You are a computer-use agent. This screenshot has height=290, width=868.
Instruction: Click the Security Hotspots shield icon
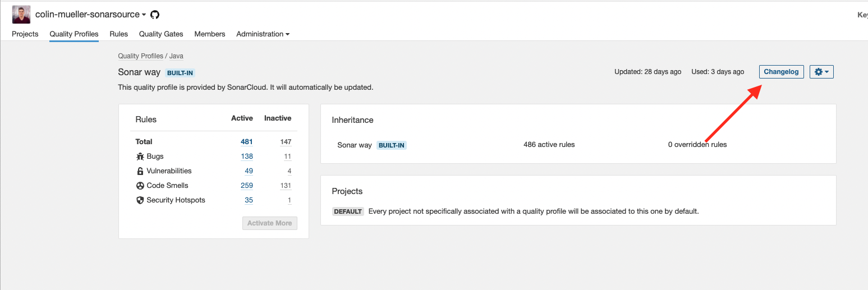click(140, 200)
